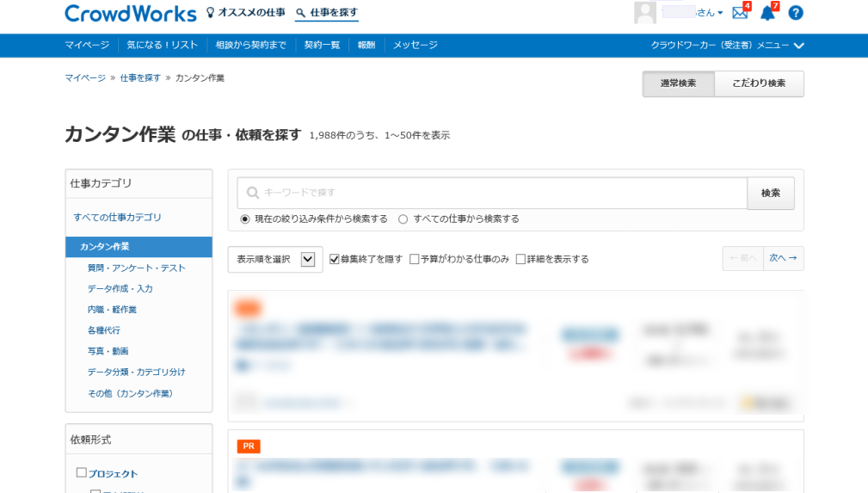The height and width of the screenshot is (493, 868).
Task: Click the 次へ next page button
Action: [x=784, y=258]
